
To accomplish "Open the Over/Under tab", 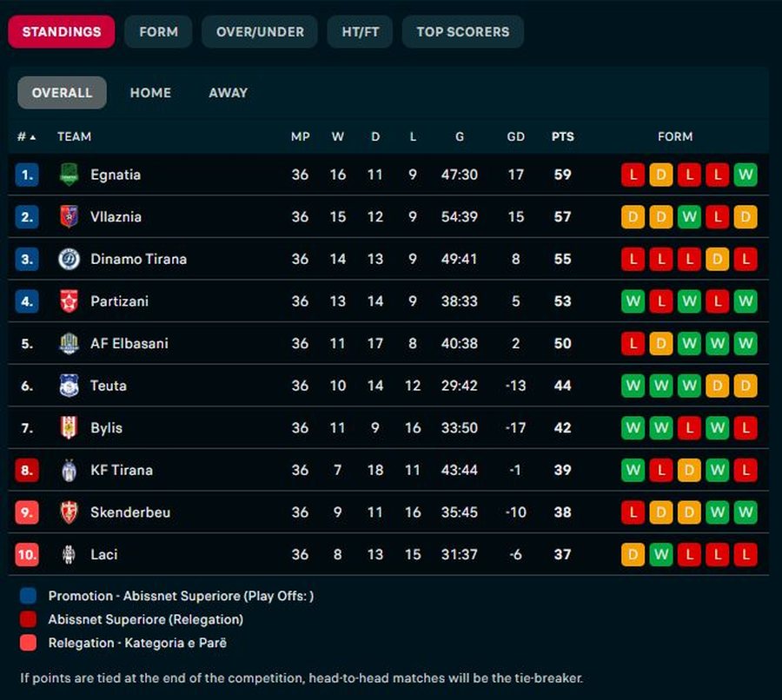I will click(260, 32).
